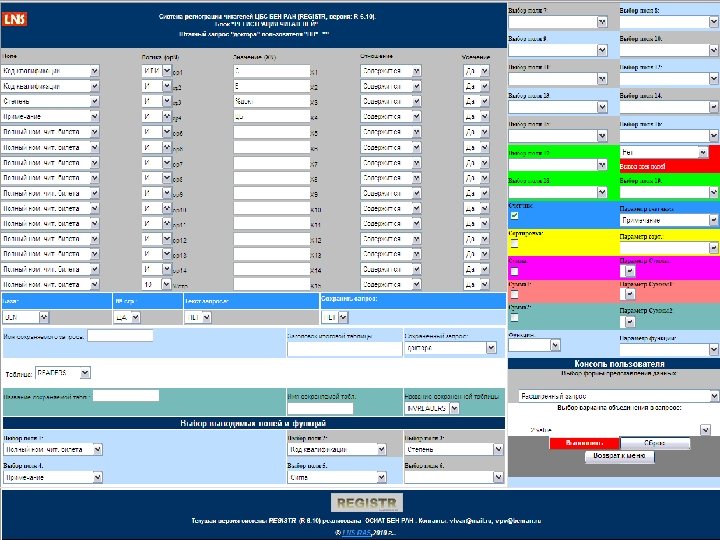Click the REGISTR logo in the footer

367,502
